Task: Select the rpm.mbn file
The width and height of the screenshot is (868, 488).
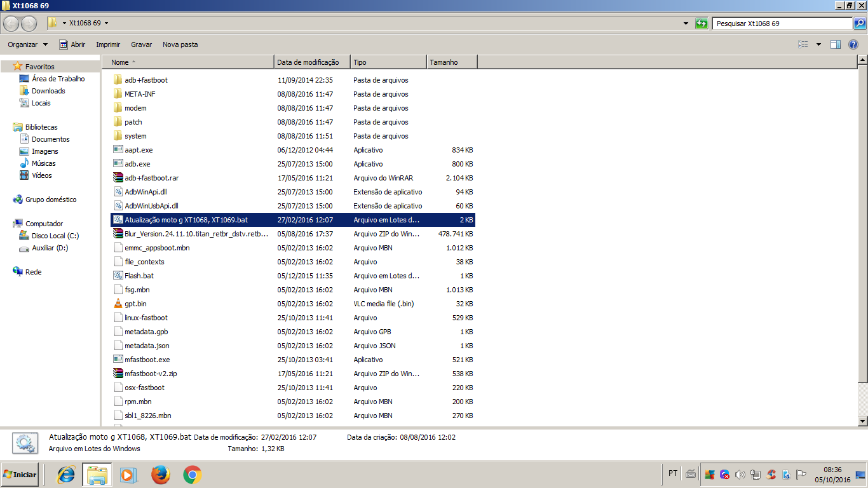Action: (138, 402)
